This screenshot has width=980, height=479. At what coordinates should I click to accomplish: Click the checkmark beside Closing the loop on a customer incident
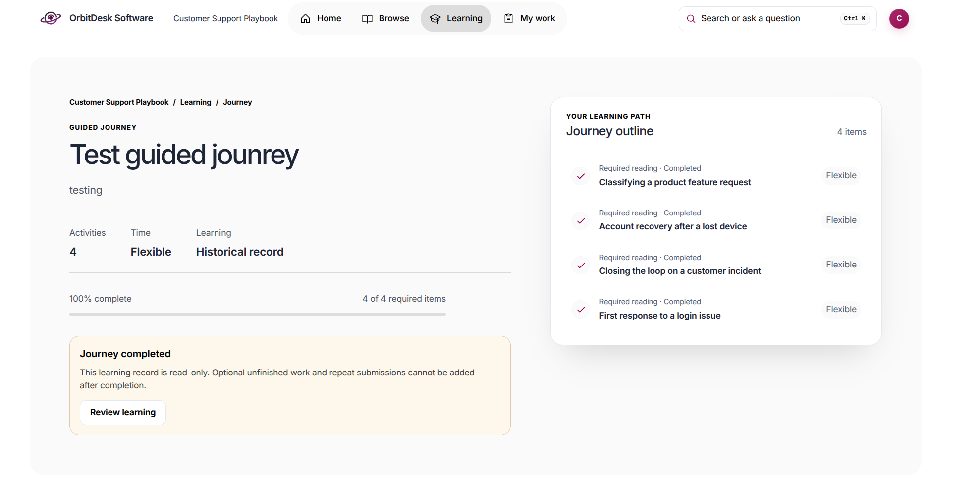[x=581, y=265]
